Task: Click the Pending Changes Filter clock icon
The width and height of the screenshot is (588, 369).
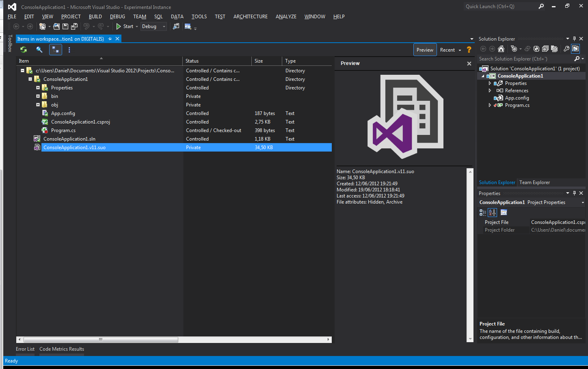Action: coord(514,49)
